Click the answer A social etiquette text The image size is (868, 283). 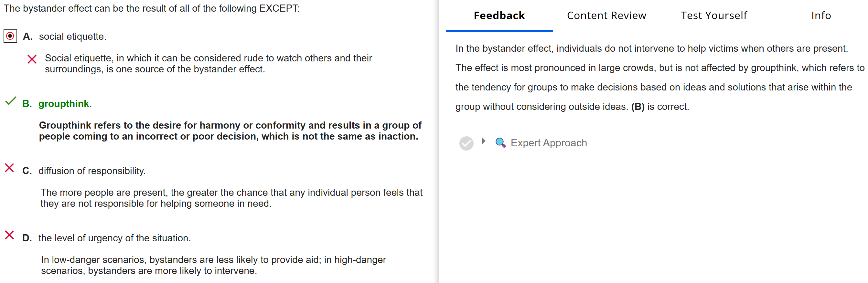[72, 37]
